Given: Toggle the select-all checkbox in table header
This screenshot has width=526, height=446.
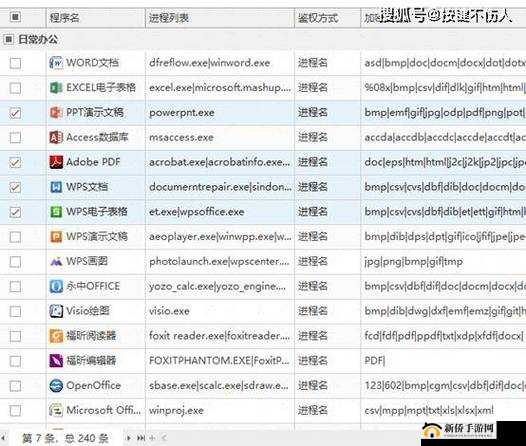Looking at the screenshot, I should (x=15, y=16).
